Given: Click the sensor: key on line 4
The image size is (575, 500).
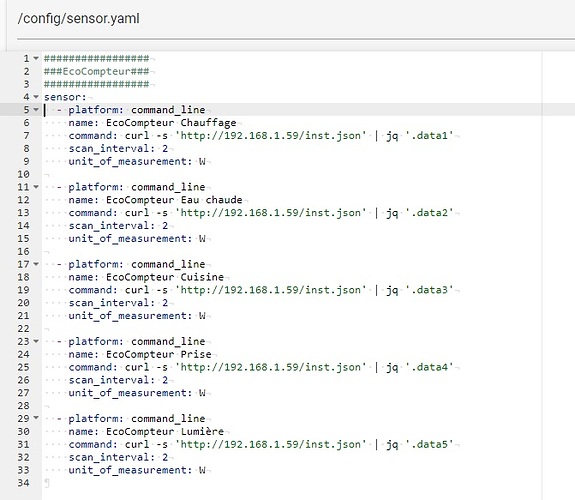Looking at the screenshot, I should [65, 97].
